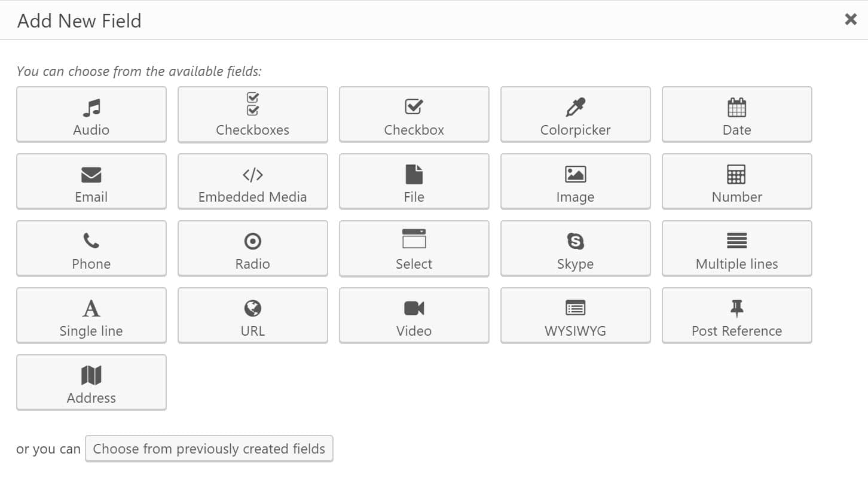
Task: Add a Radio field
Action: 252,248
